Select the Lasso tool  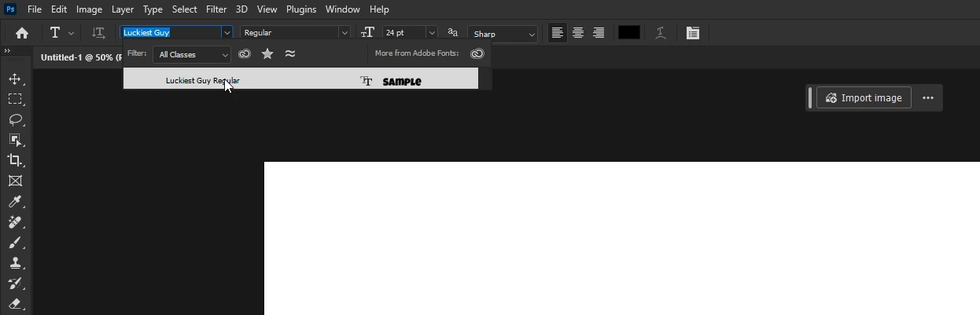point(15,119)
